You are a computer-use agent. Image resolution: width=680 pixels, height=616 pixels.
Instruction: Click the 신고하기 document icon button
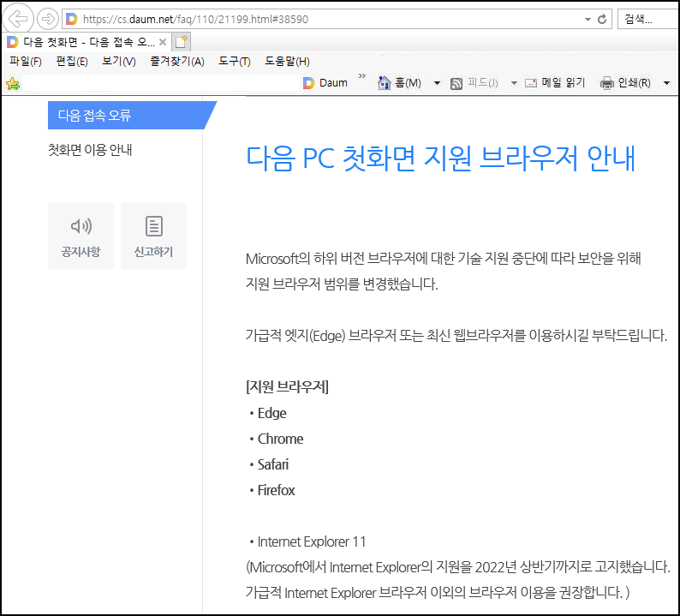[x=153, y=236]
